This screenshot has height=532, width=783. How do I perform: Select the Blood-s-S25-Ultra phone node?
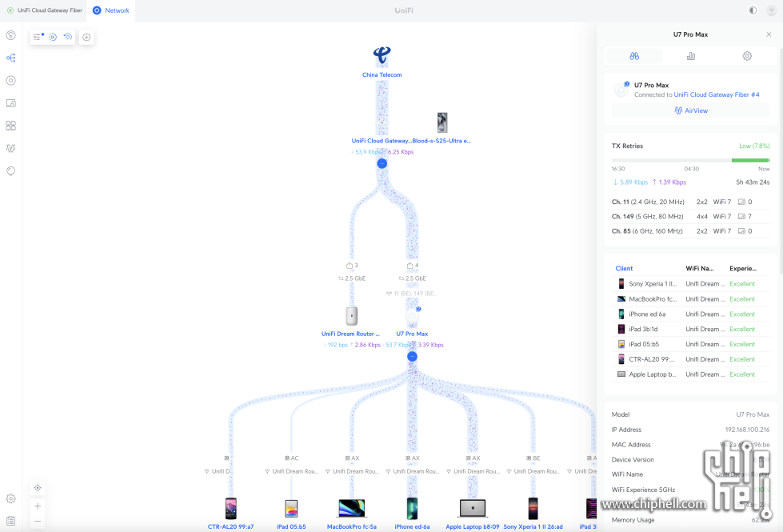click(x=442, y=123)
